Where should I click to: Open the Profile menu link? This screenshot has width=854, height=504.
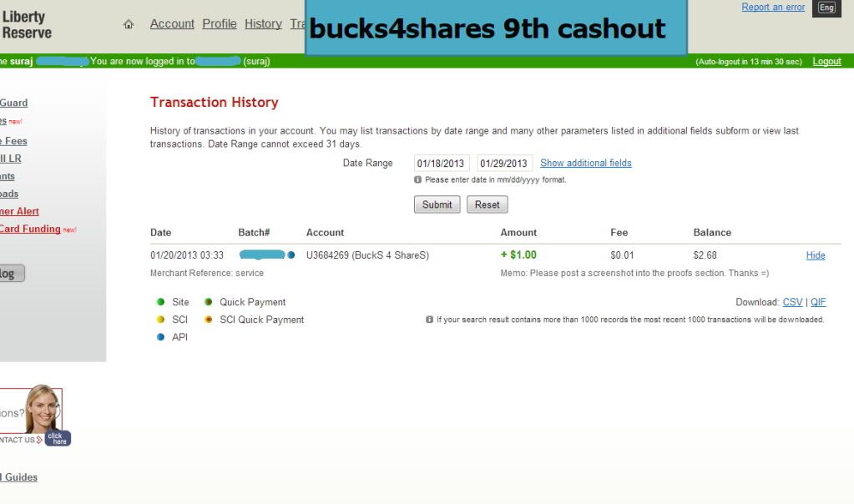click(220, 24)
